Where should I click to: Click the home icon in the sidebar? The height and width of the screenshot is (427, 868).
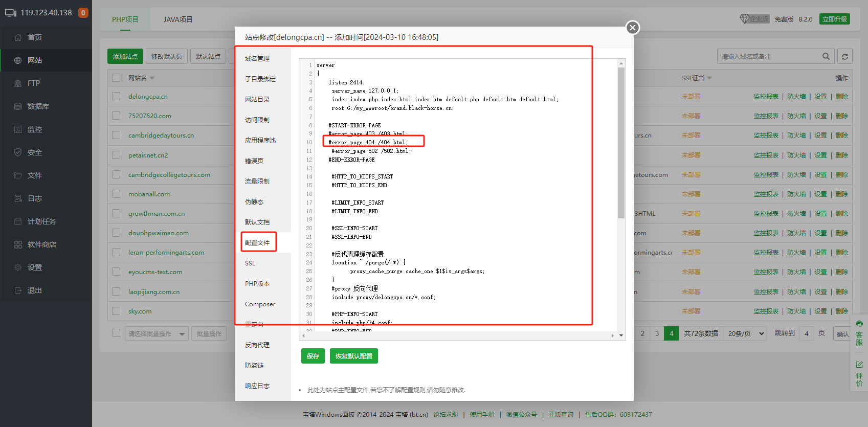(18, 37)
